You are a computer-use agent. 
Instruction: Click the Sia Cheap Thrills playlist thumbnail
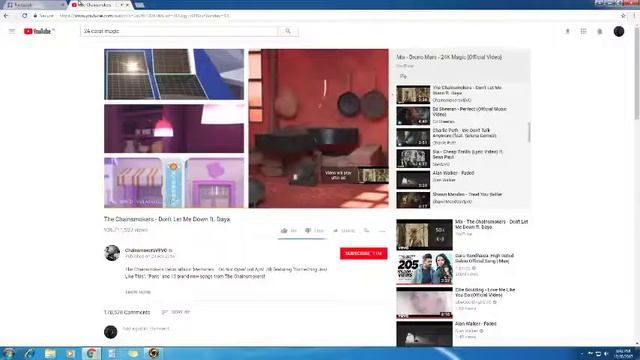(x=413, y=158)
